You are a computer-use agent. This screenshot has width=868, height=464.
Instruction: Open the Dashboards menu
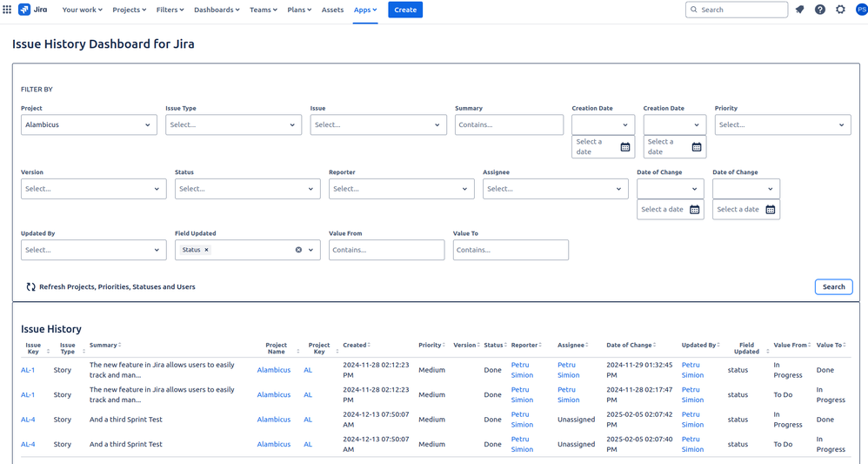(217, 10)
